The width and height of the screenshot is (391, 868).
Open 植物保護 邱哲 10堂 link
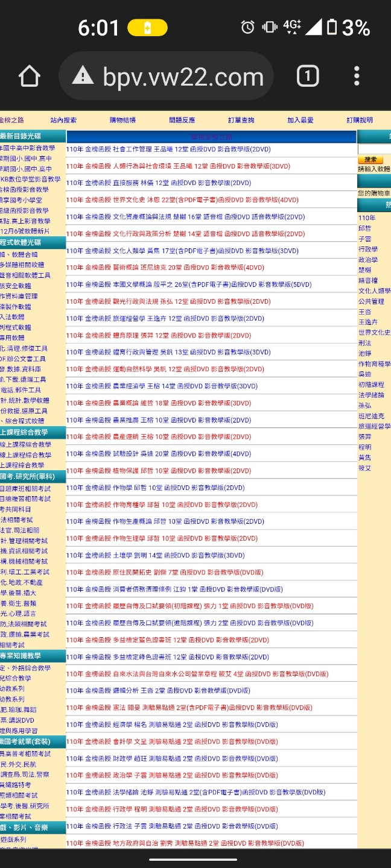(159, 471)
